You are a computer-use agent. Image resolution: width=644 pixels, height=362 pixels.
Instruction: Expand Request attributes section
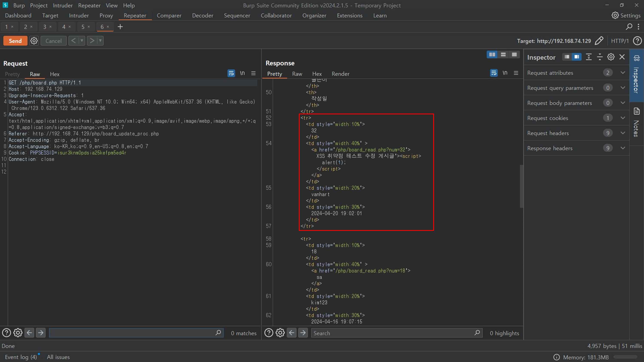(576, 73)
